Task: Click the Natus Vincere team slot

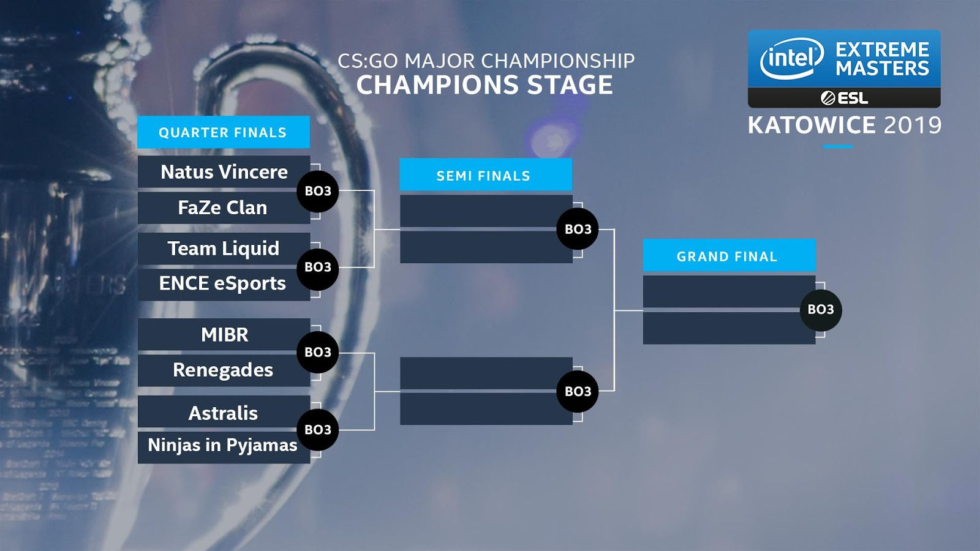Action: coord(224,172)
